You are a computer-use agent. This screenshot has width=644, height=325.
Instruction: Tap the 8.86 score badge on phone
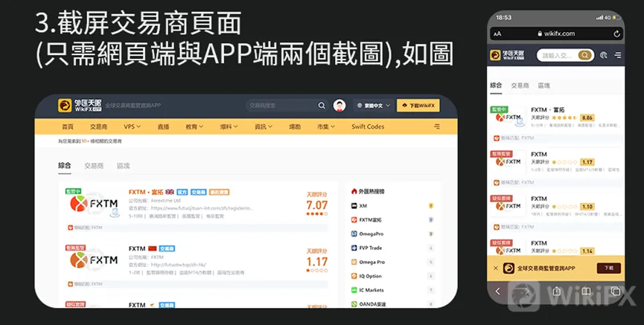(587, 118)
